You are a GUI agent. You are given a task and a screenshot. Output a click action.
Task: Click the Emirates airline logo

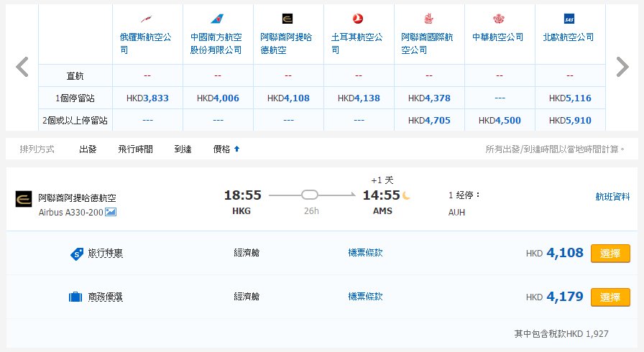click(x=428, y=19)
